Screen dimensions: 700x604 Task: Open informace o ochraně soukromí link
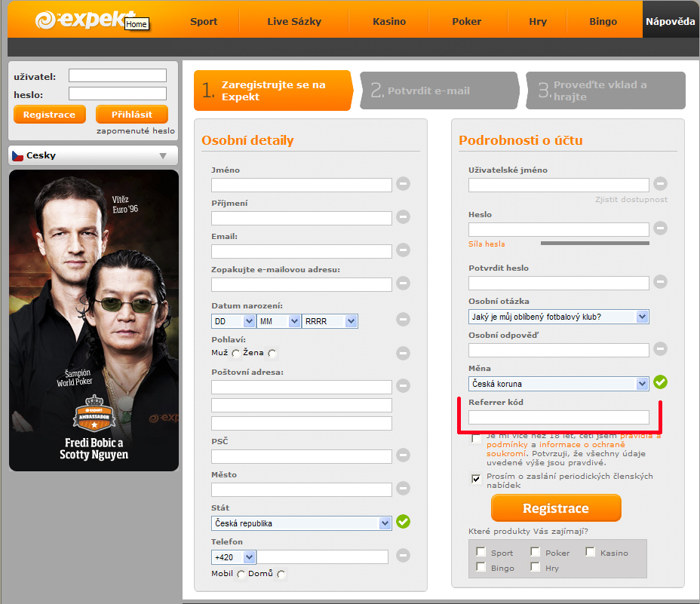pos(556,449)
